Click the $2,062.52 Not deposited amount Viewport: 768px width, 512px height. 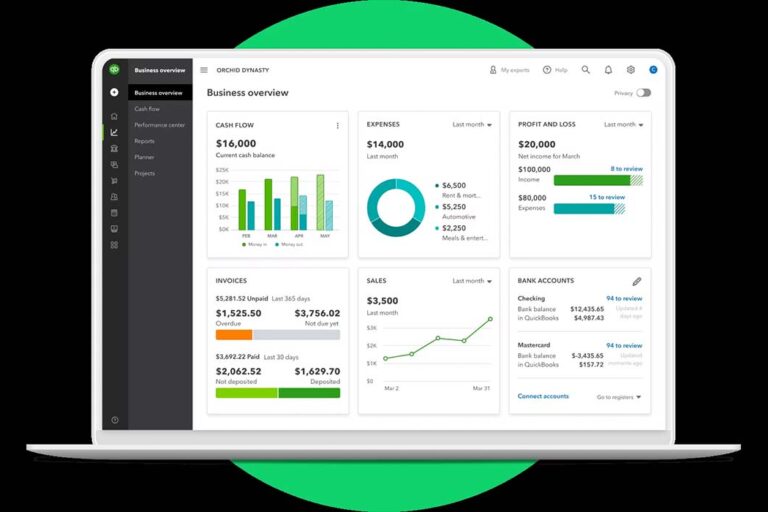pyautogui.click(x=239, y=371)
